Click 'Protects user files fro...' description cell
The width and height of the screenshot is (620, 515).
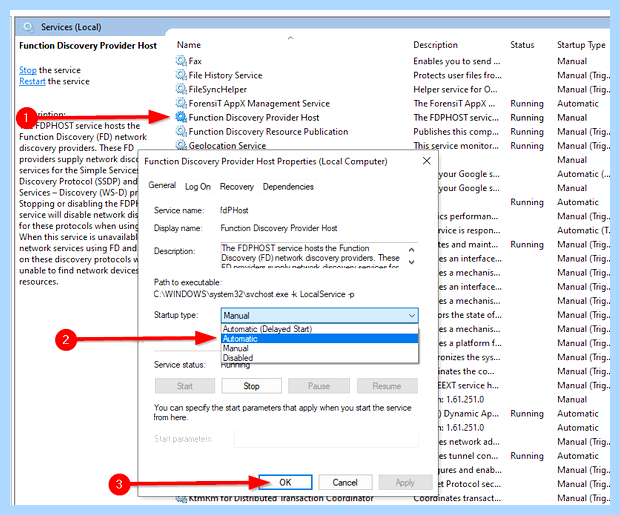tap(457, 75)
